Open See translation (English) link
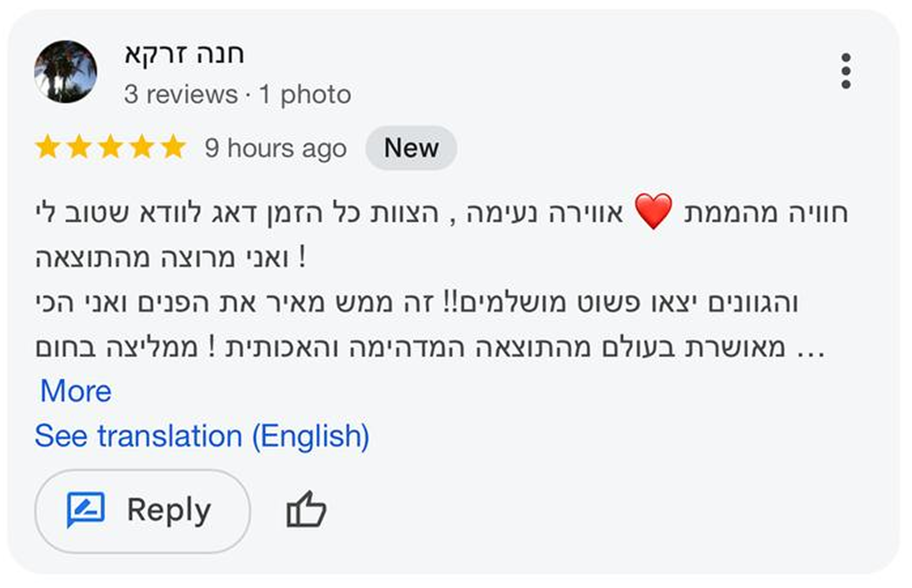Image resolution: width=912 pixels, height=588 pixels. click(202, 436)
